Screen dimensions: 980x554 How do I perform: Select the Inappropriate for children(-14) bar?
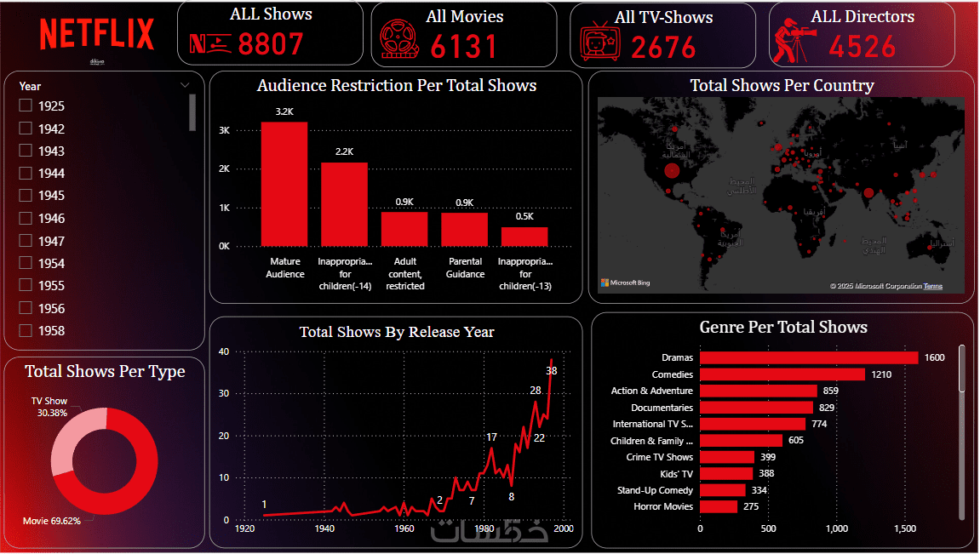tap(344, 204)
